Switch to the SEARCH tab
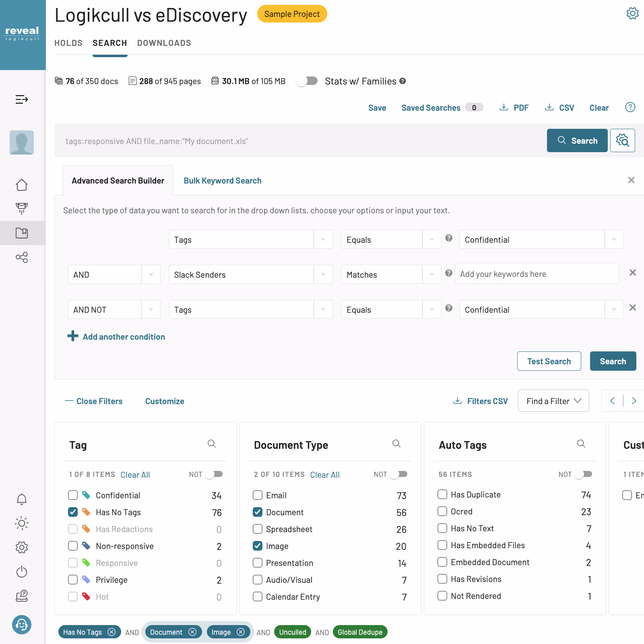 tap(110, 43)
